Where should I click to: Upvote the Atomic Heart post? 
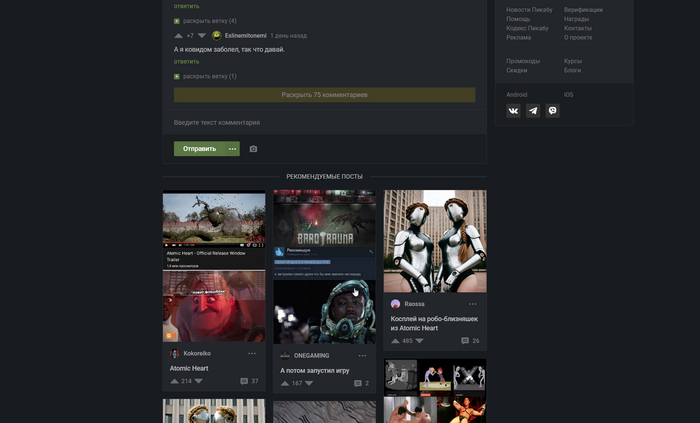175,381
